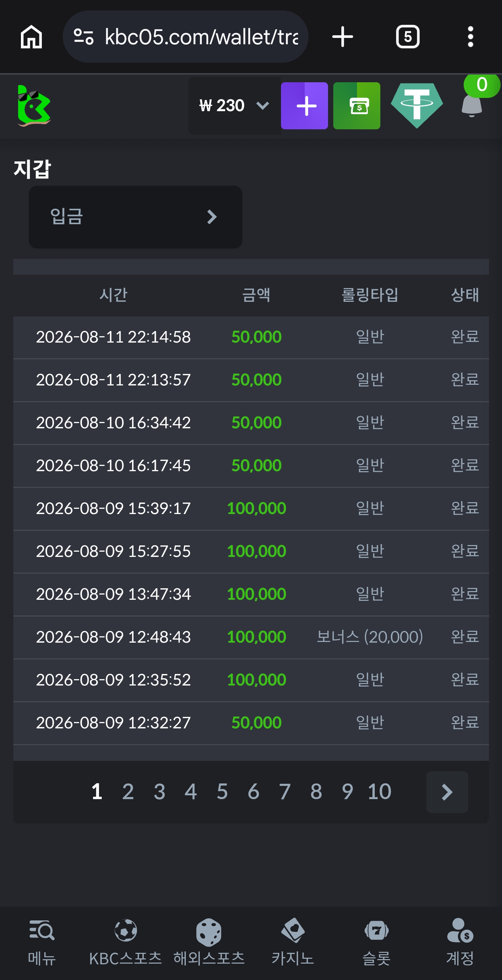The width and height of the screenshot is (502, 980).
Task: Tap the Tether coin icon
Action: (417, 106)
